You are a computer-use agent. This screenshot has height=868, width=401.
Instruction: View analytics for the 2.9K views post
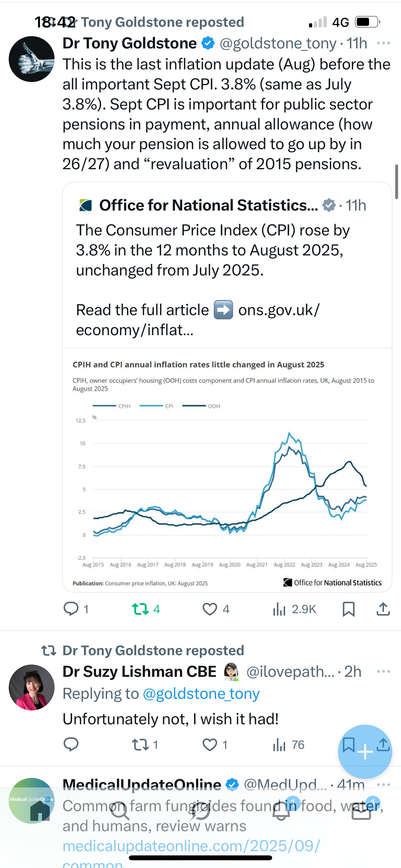pyautogui.click(x=279, y=609)
